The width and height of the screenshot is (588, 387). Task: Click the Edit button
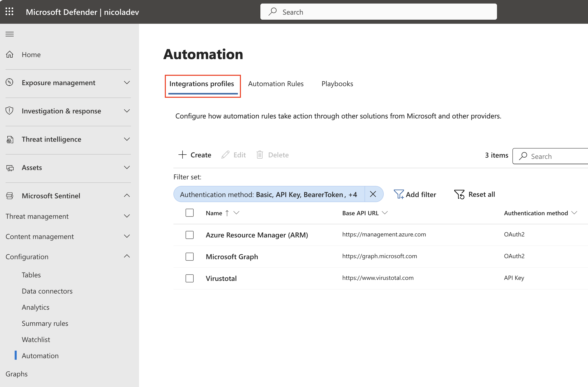pyautogui.click(x=234, y=155)
